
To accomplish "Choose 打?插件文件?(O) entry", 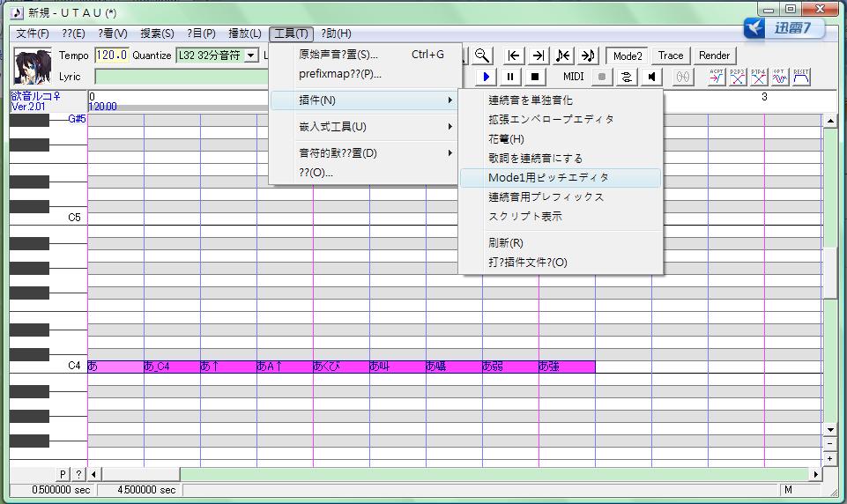I will (561, 263).
